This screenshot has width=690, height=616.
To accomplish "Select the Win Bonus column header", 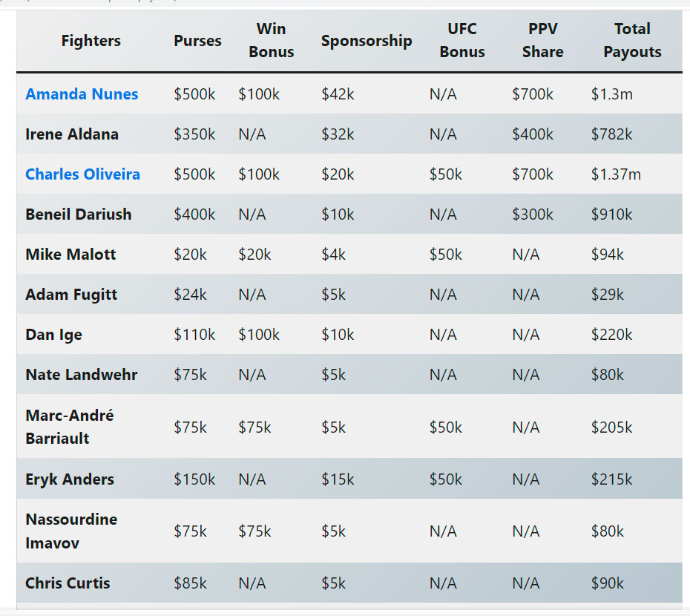I will pos(271,41).
